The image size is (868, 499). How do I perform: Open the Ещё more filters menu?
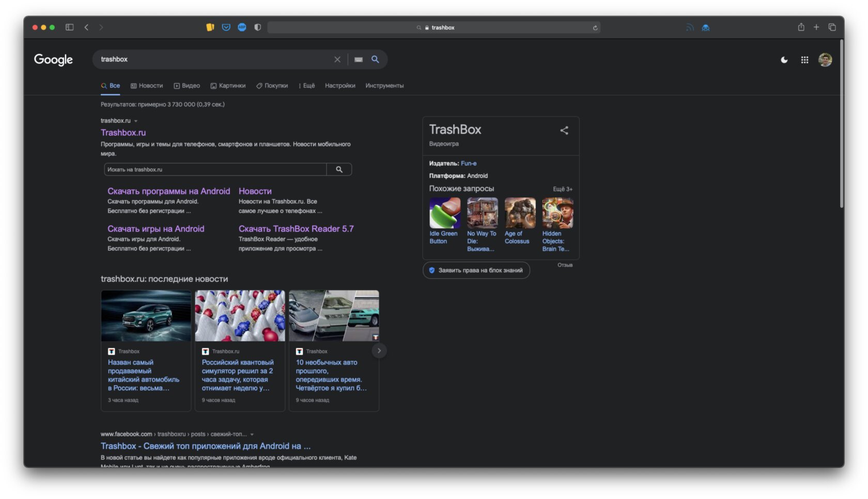(x=306, y=86)
